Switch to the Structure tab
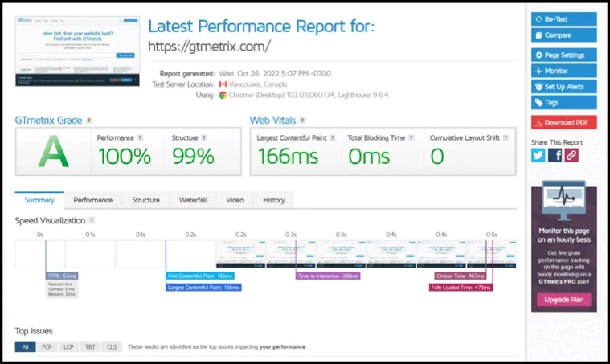Image resolution: width=610 pixels, height=364 pixels. tap(145, 200)
